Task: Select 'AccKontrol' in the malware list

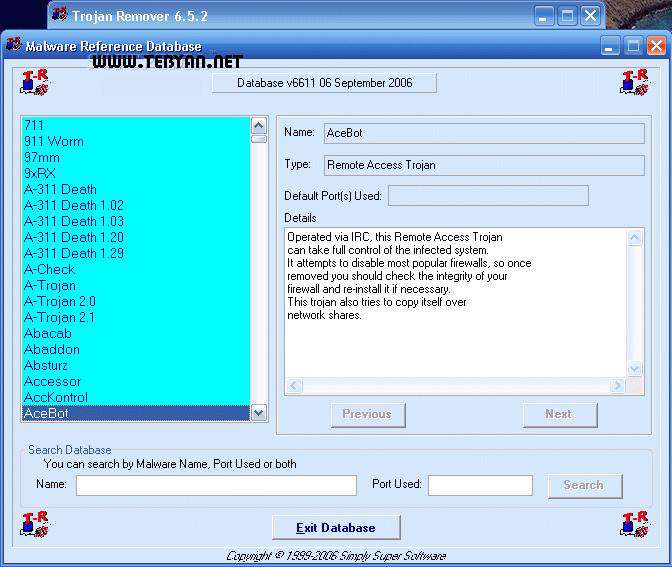Action: 135,397
